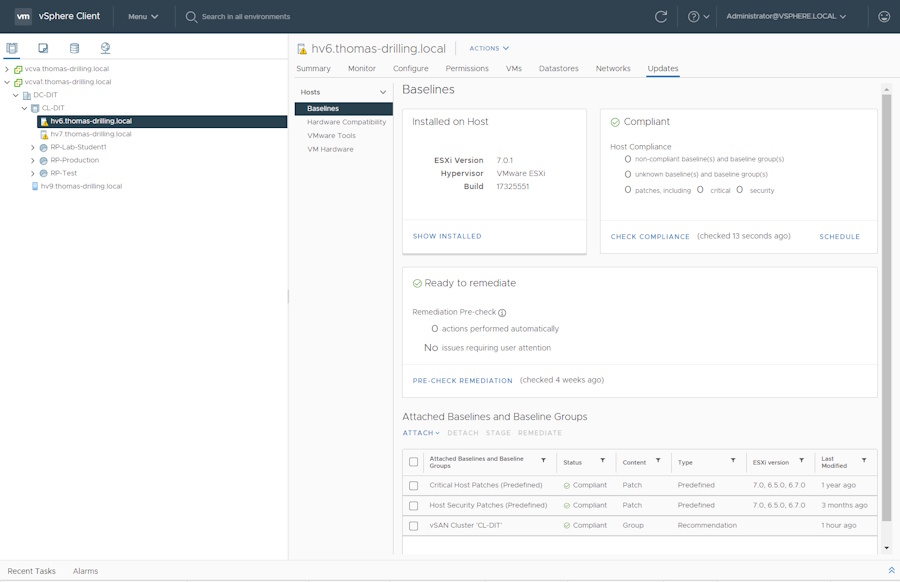Click PRE-CHECK REMEDIATION link

462,381
